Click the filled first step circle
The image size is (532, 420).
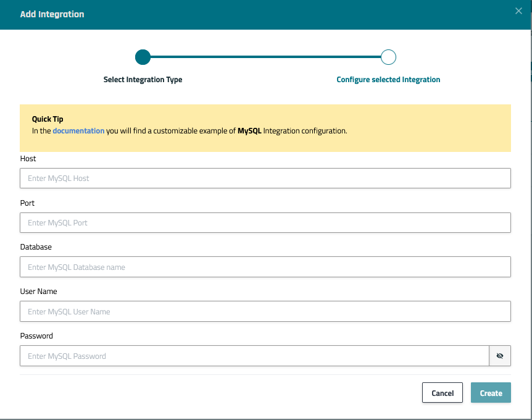[143, 57]
